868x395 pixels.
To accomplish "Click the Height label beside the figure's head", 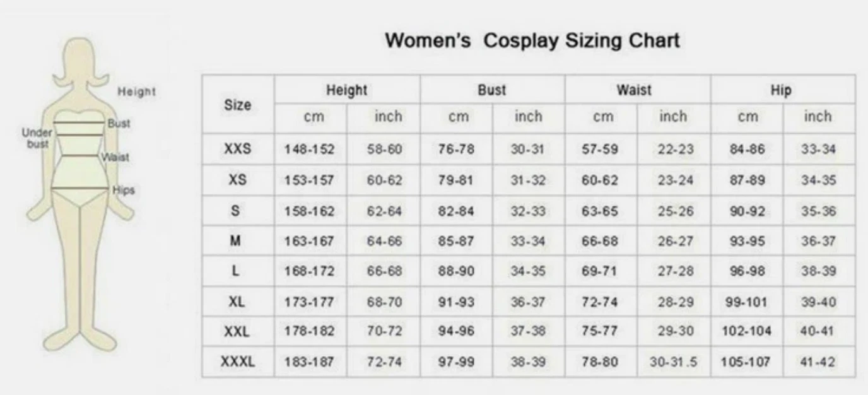I will coord(136,92).
